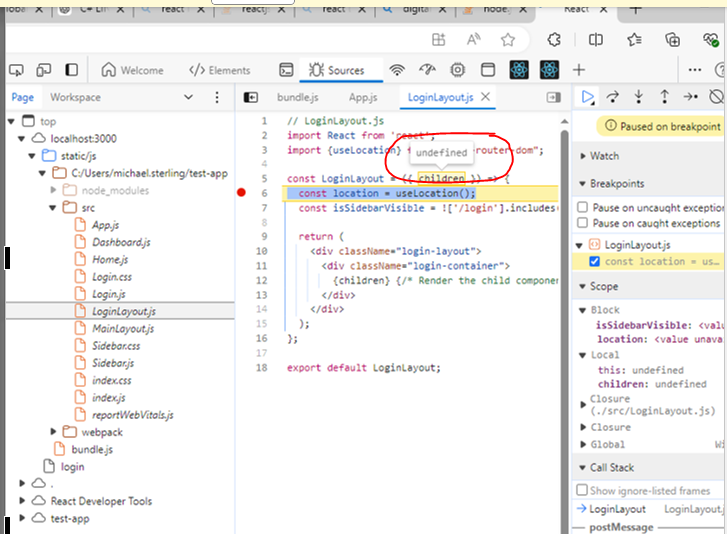This screenshot has height=534, width=727.
Task: Toggle device emulation icon
Action: (44, 70)
